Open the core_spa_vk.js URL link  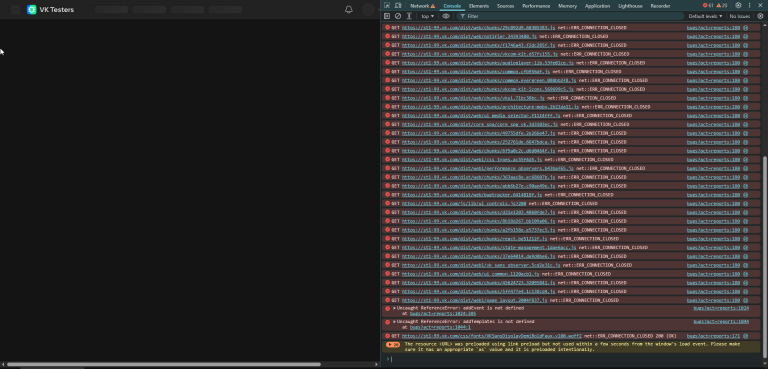[479, 124]
